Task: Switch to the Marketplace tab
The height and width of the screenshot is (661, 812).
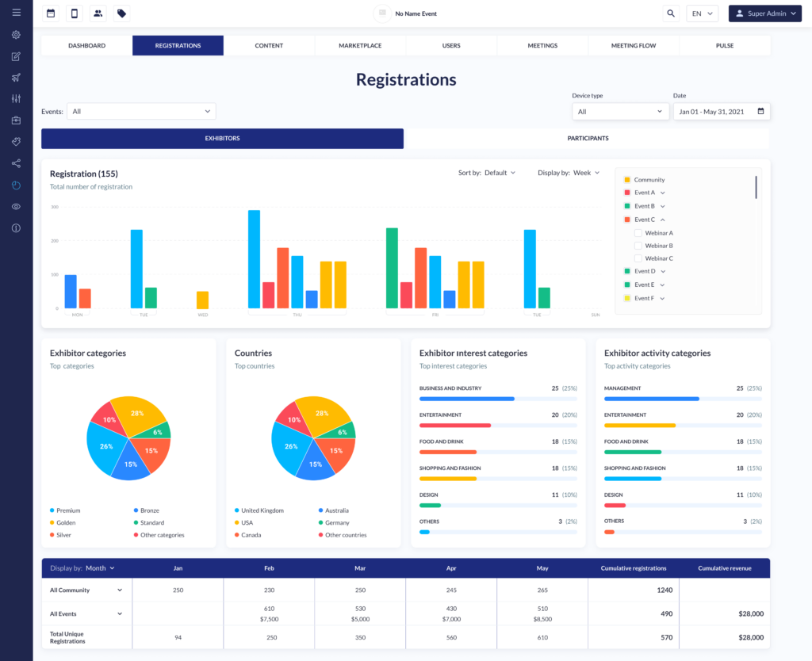Action: tap(361, 45)
